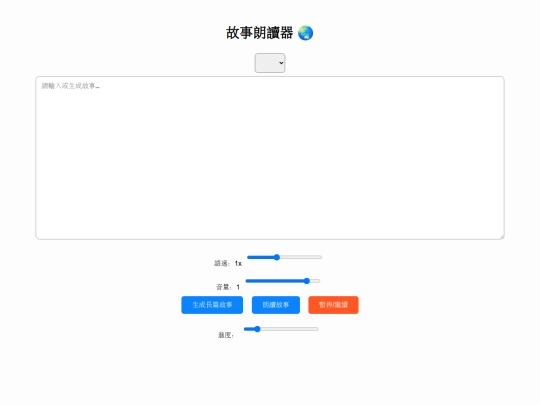Click the 溫度 temperature slider
This screenshot has height=405, width=540.
point(281,329)
